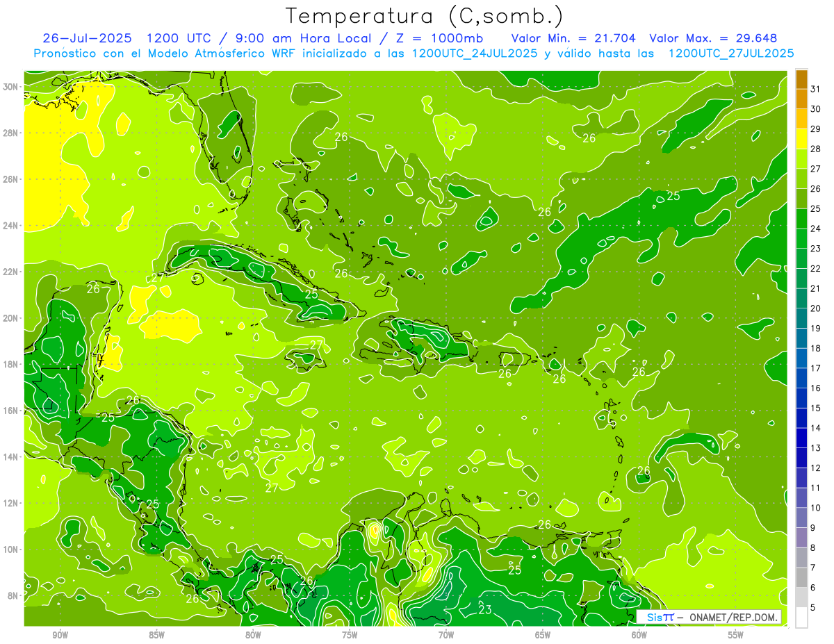The image size is (834, 644).
Task: Click the color scale label '14'
Action: (x=815, y=428)
